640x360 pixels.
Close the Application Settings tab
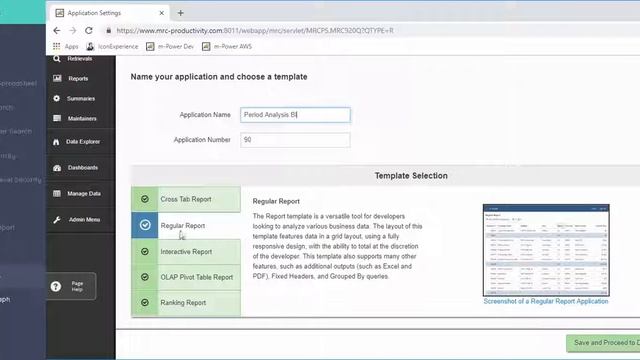coord(162,13)
